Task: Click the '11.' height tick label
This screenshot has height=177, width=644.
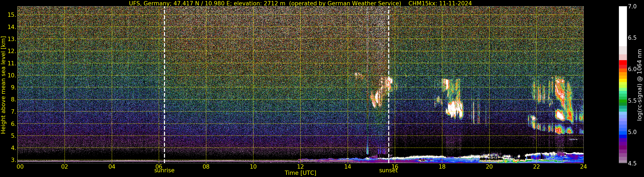Action: tap(12, 63)
